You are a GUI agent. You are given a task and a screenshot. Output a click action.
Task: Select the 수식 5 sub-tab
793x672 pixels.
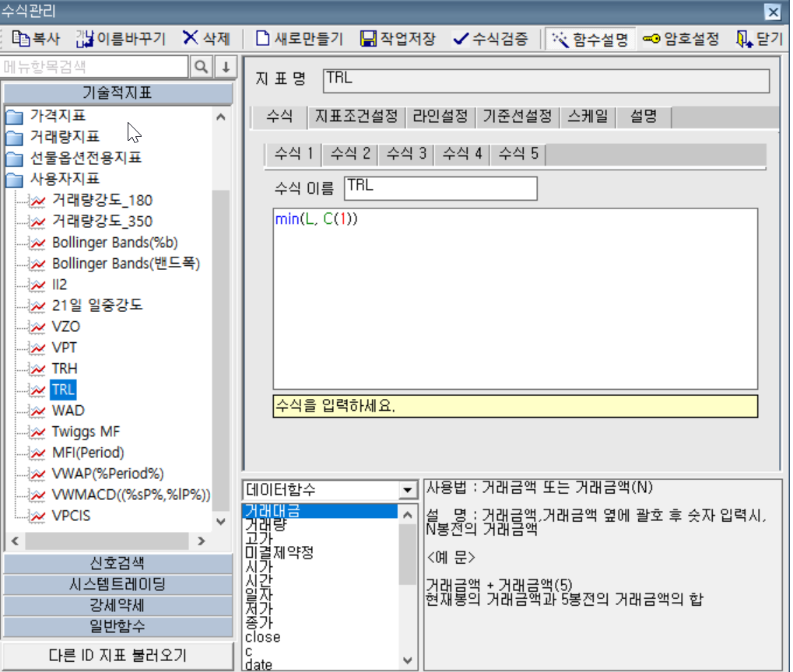pos(518,154)
